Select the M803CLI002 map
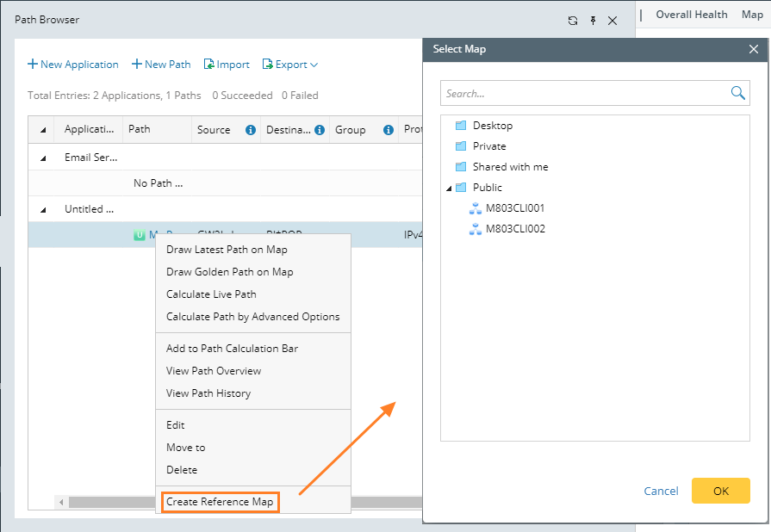 514,229
